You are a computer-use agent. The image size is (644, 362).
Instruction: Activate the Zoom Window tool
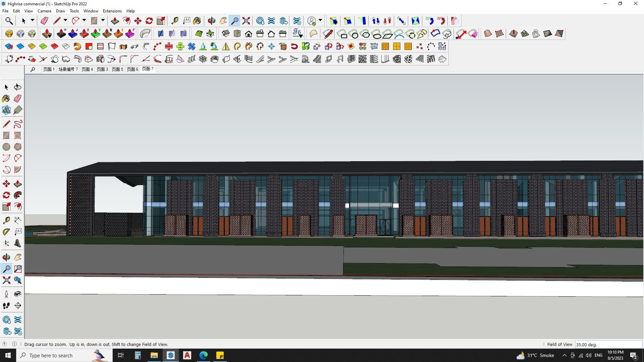coord(17,269)
